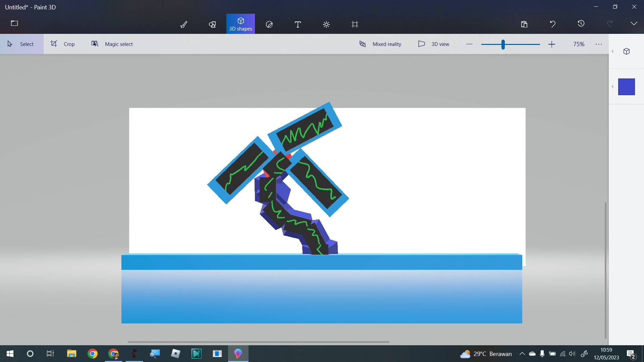This screenshot has height=362, width=644.
Task: Open the Canvas tool
Action: (355, 24)
